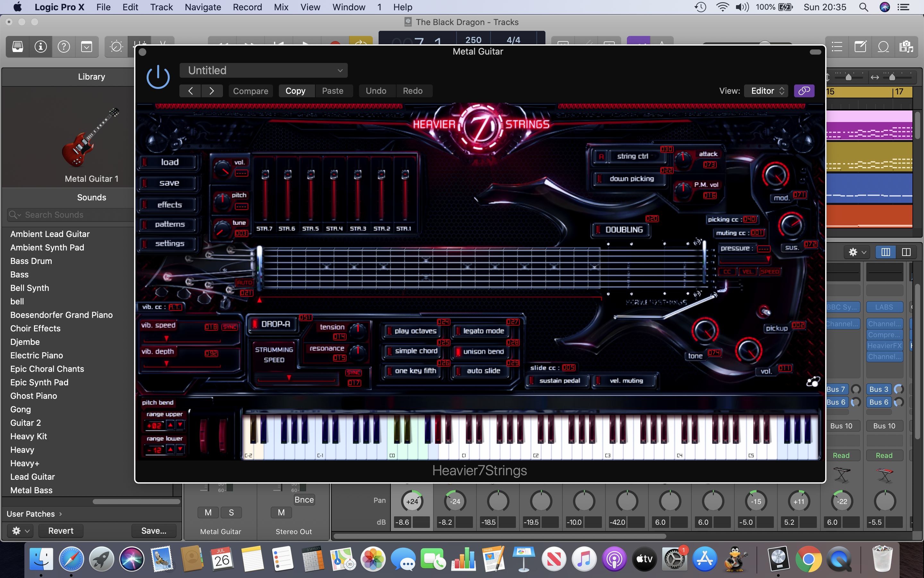Open Library gear action menu
Screen dimensions: 924x578
tap(20, 530)
